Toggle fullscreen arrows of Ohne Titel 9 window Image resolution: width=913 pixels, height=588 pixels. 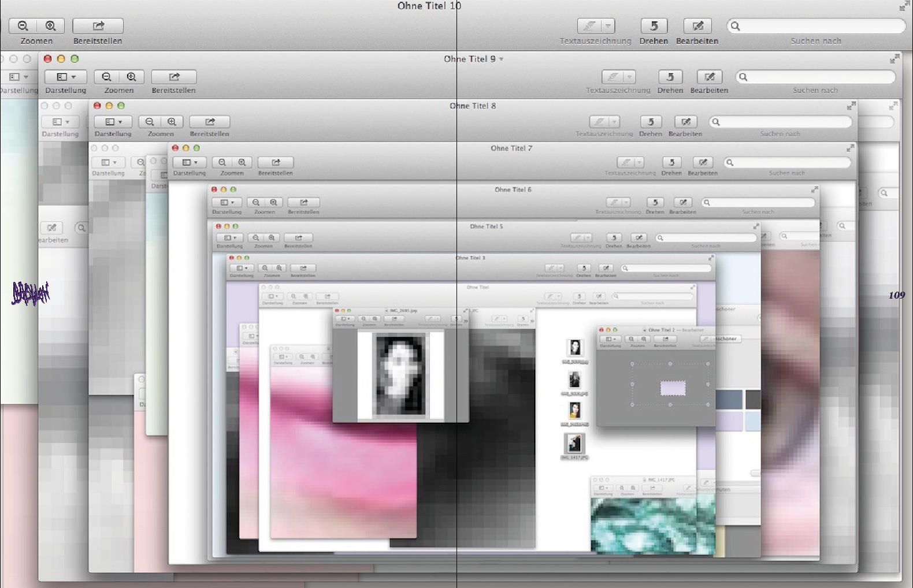coord(895,59)
